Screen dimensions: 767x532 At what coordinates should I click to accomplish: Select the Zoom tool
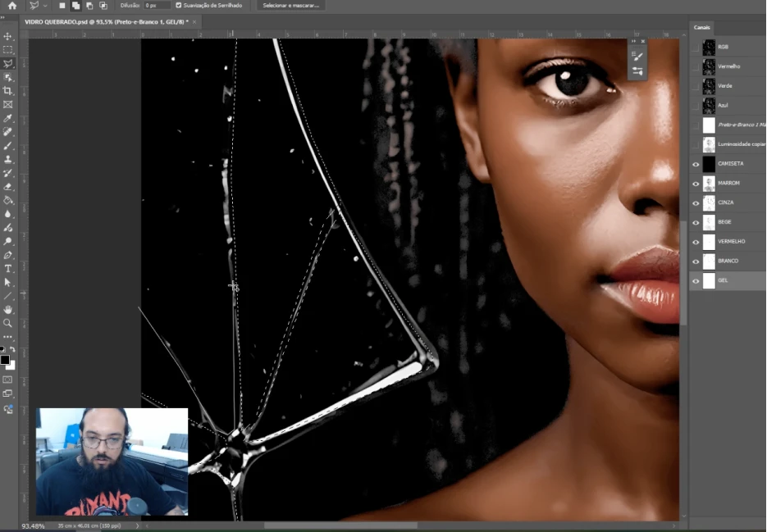(8, 323)
